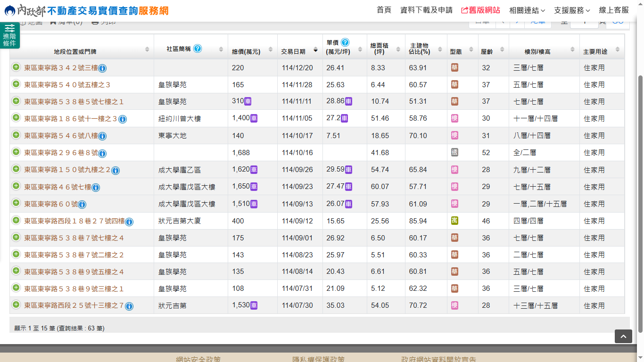Click the scroll-to-top arrow button
Image resolution: width=644 pixels, height=362 pixels.
click(x=623, y=336)
